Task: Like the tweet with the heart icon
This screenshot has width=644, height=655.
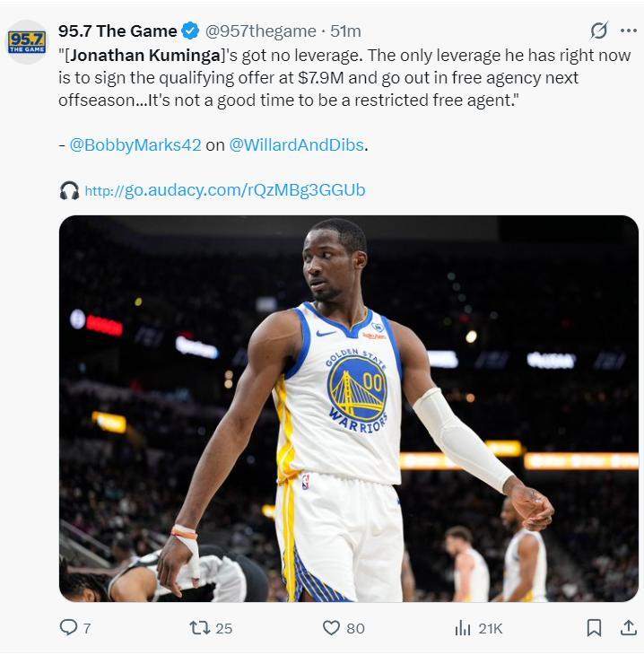Action: pos(331,627)
